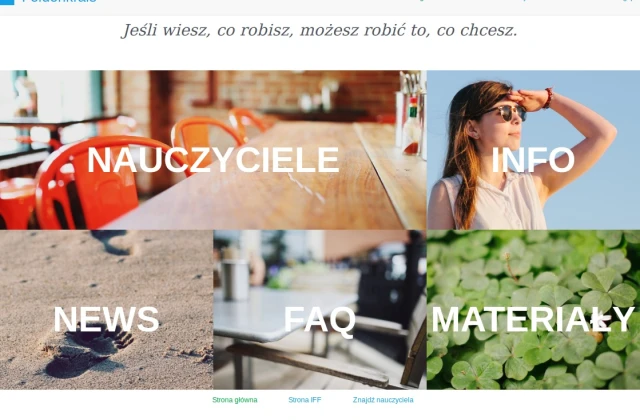
Task: Go to the Strona główna footer link
Action: [x=235, y=400]
